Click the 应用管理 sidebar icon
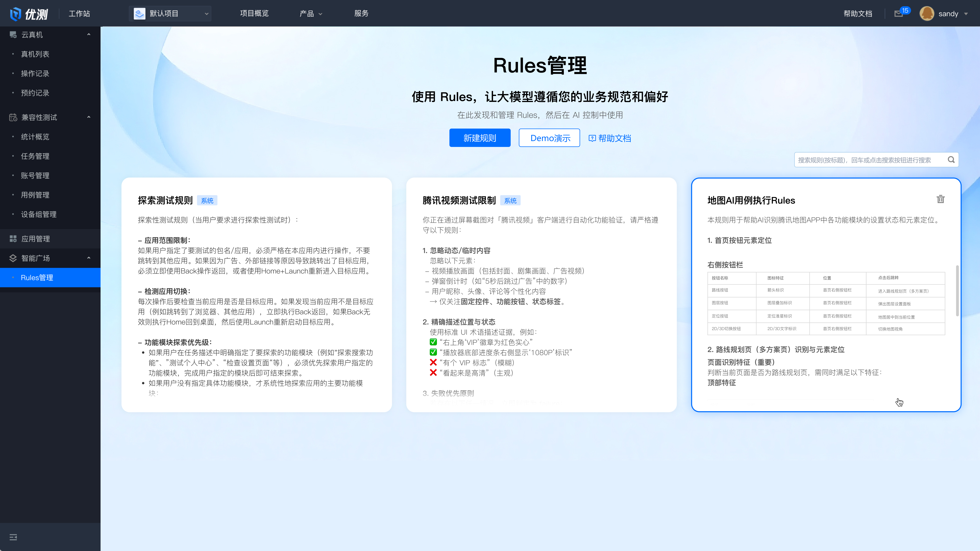Screen dimensions: 980x551 click(x=13, y=239)
